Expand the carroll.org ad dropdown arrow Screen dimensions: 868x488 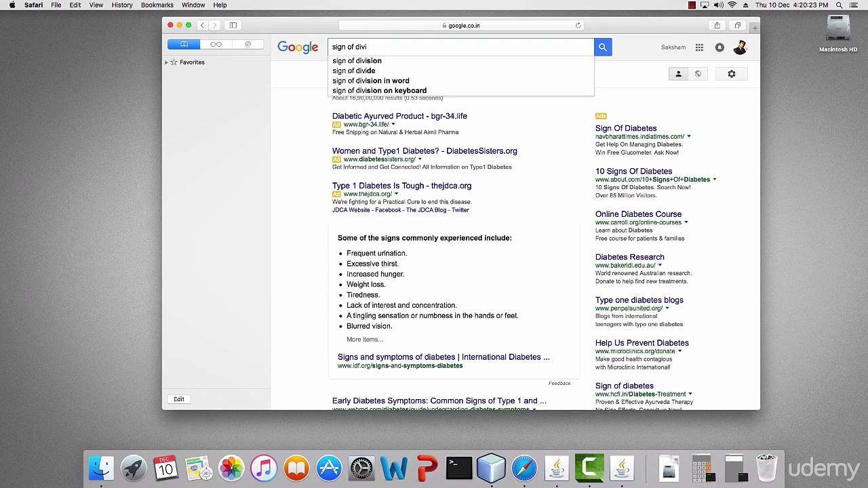tap(686, 222)
